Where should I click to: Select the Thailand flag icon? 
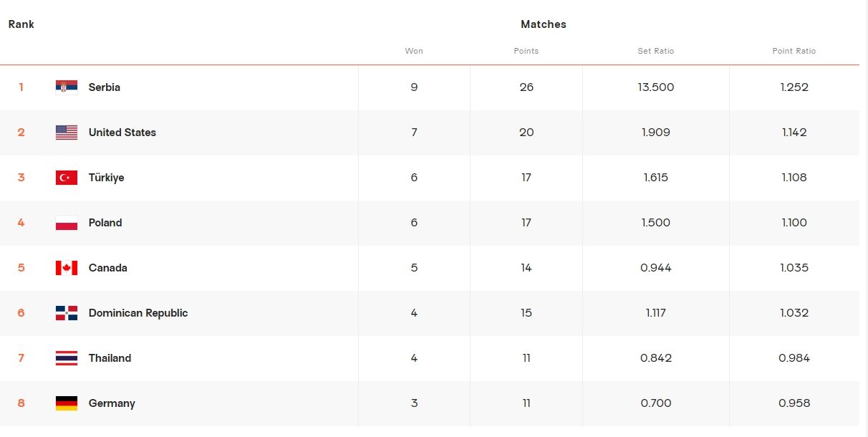coord(67,358)
